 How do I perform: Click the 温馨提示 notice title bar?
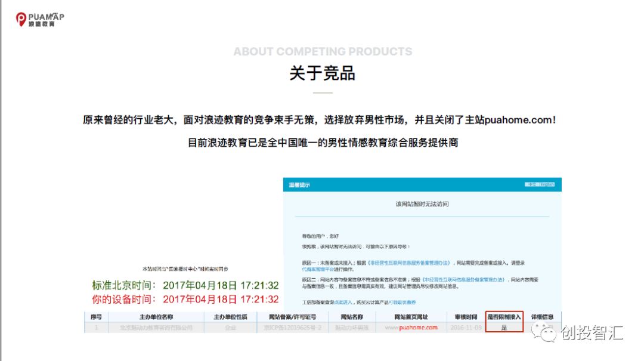coord(300,184)
